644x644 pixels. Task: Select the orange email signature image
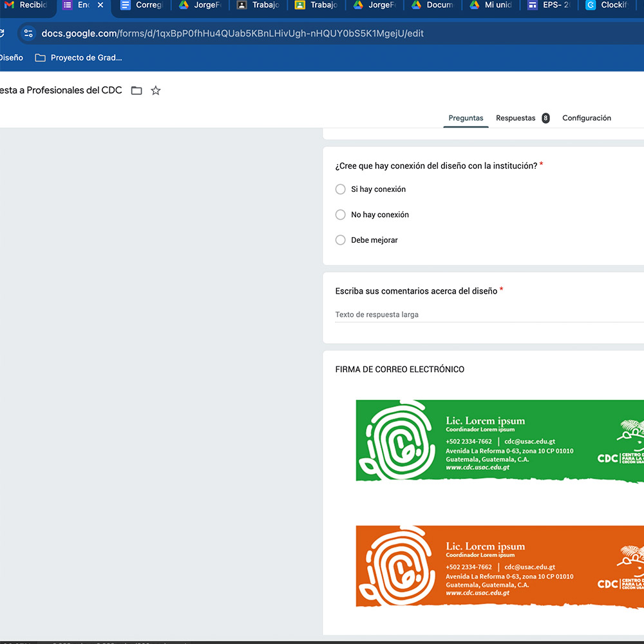500,567
